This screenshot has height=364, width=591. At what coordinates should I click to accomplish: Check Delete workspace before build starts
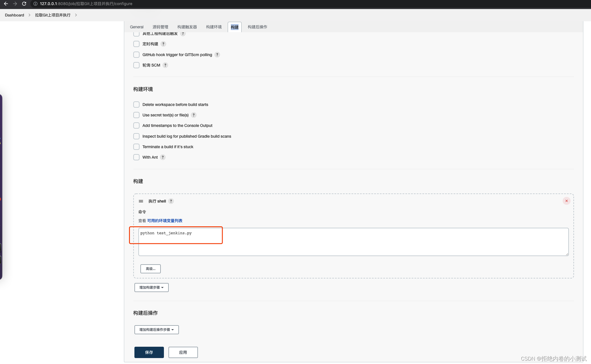(x=136, y=105)
